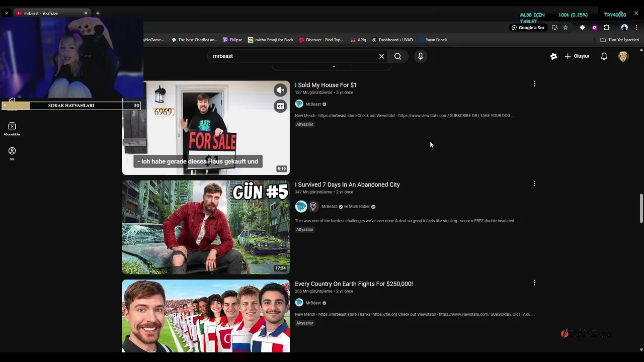This screenshot has height=362, width=644.
Task: Open options menu for Abandoned City video
Action: pyautogui.click(x=534, y=184)
